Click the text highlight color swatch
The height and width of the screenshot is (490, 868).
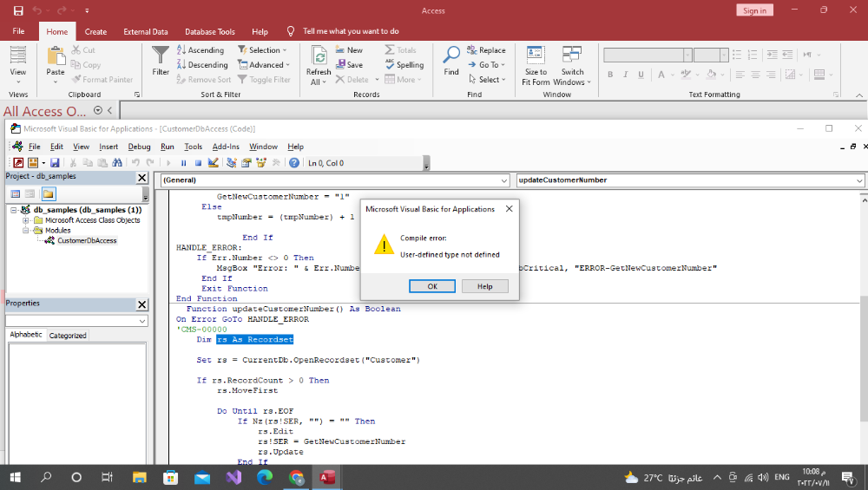click(686, 74)
